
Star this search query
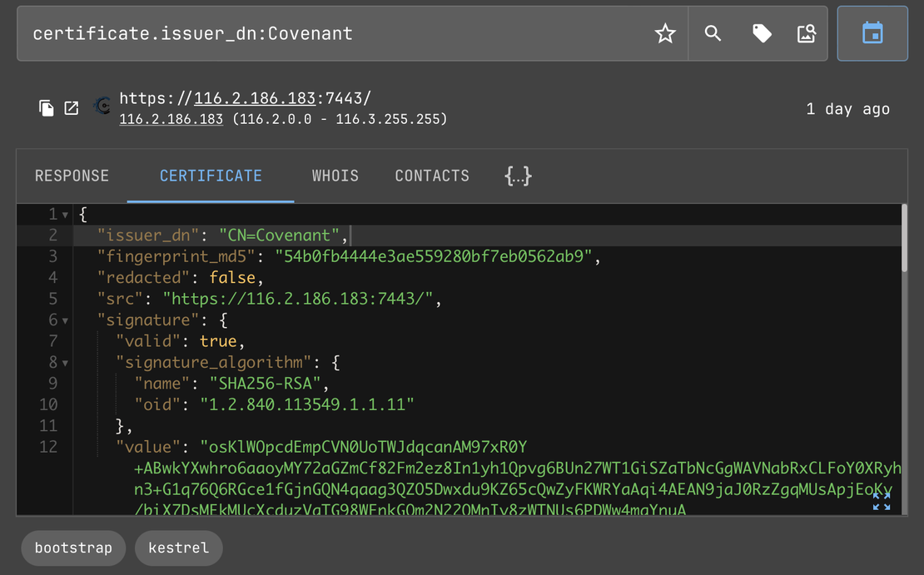(664, 33)
